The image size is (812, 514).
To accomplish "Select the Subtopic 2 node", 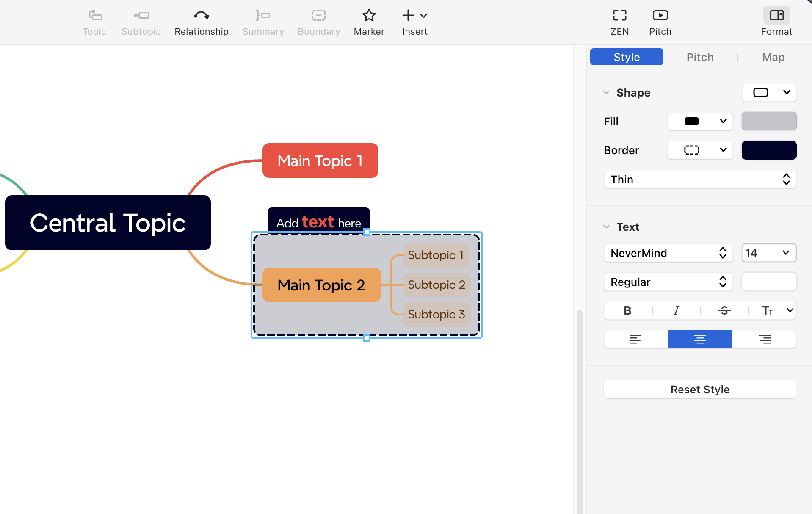I will click(436, 285).
